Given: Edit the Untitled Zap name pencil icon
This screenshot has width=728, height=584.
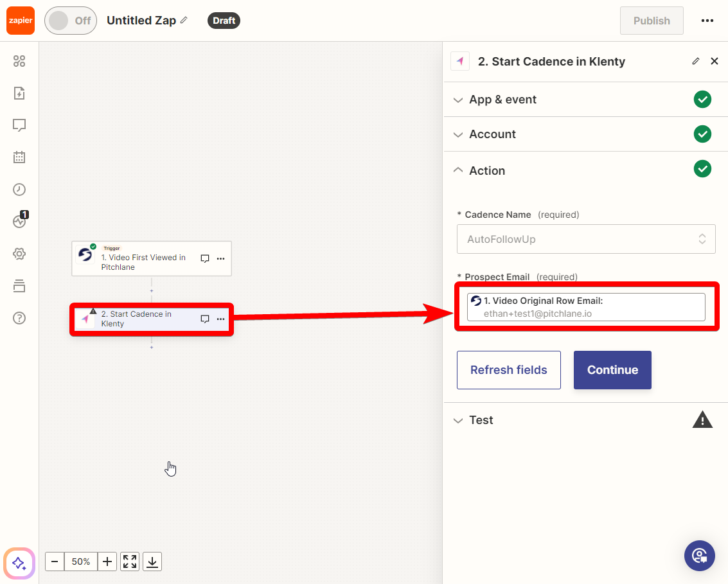Looking at the screenshot, I should (184, 20).
